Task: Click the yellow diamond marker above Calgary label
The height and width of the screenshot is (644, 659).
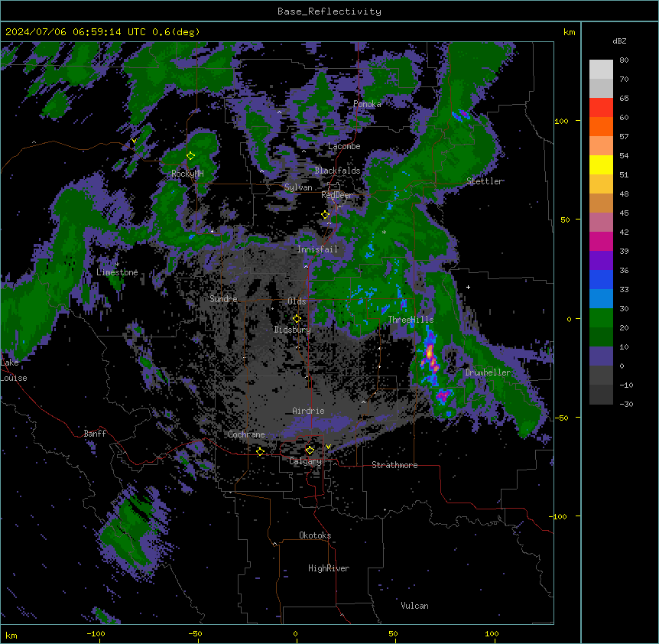Action: (x=310, y=450)
